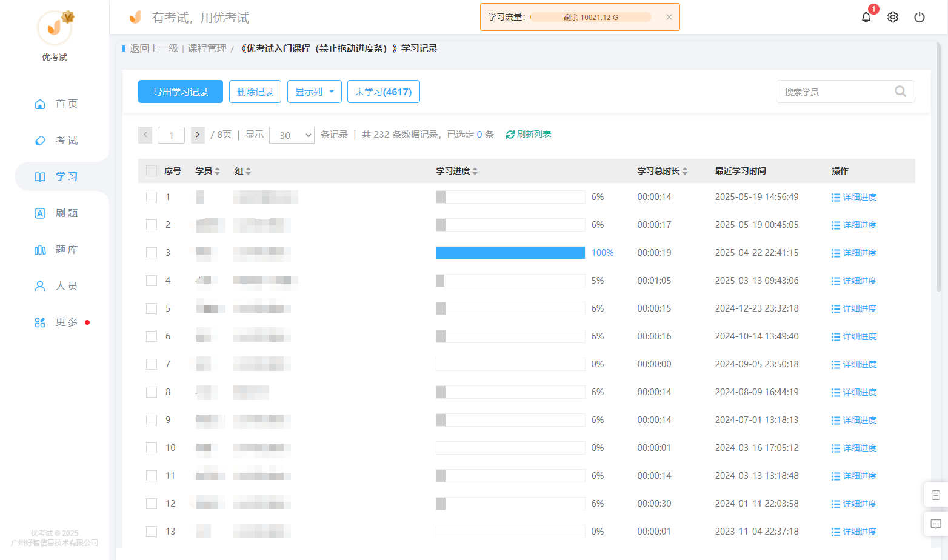Click the 学习流量 remaining bar

[x=591, y=17]
